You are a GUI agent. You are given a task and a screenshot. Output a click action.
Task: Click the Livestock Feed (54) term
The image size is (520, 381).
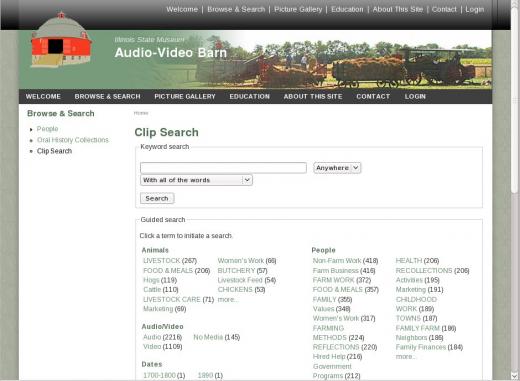pos(247,280)
